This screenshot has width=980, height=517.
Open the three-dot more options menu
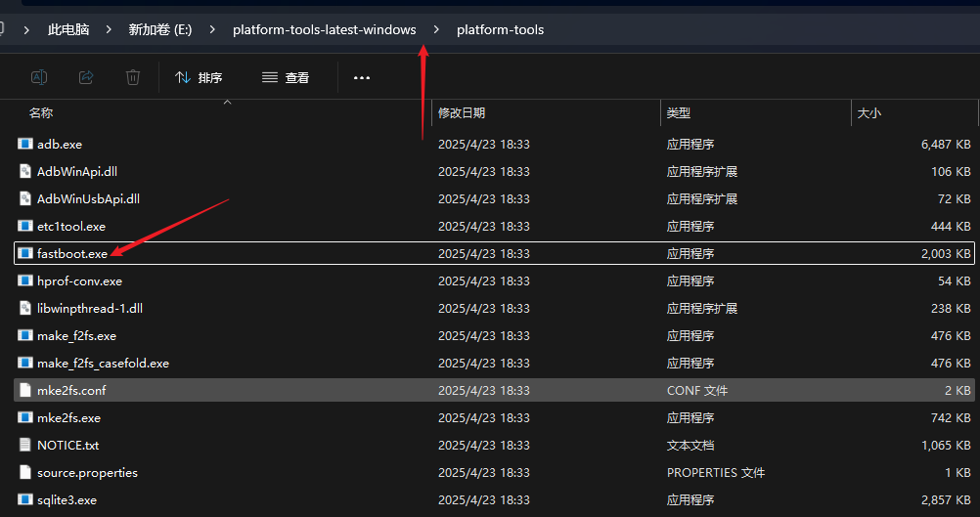coord(362,77)
